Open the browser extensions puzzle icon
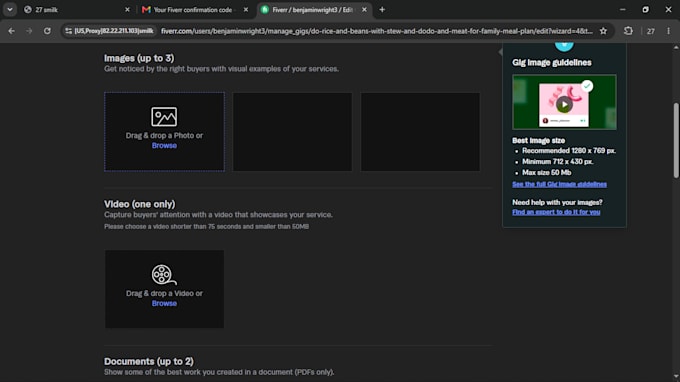This screenshot has width=680, height=382. click(x=628, y=31)
